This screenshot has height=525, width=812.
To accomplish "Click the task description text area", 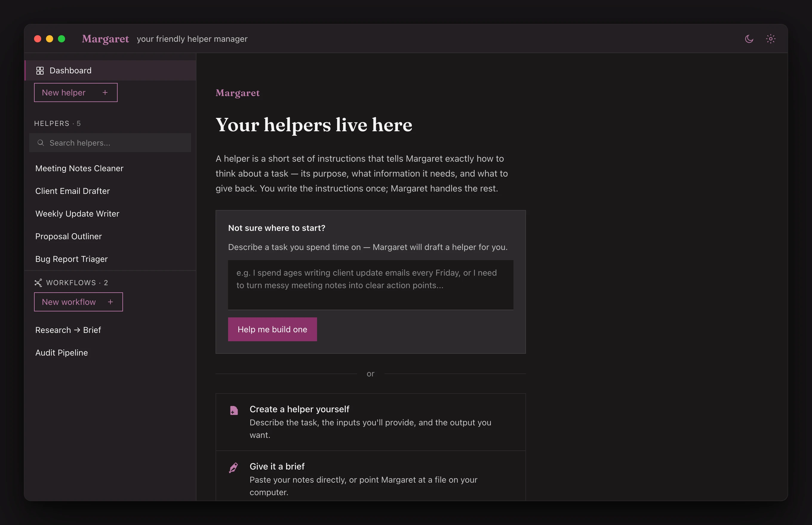I will click(x=370, y=285).
